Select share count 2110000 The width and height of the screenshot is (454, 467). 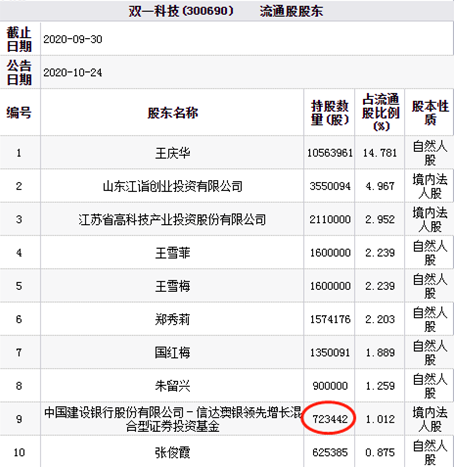pyautogui.click(x=330, y=219)
